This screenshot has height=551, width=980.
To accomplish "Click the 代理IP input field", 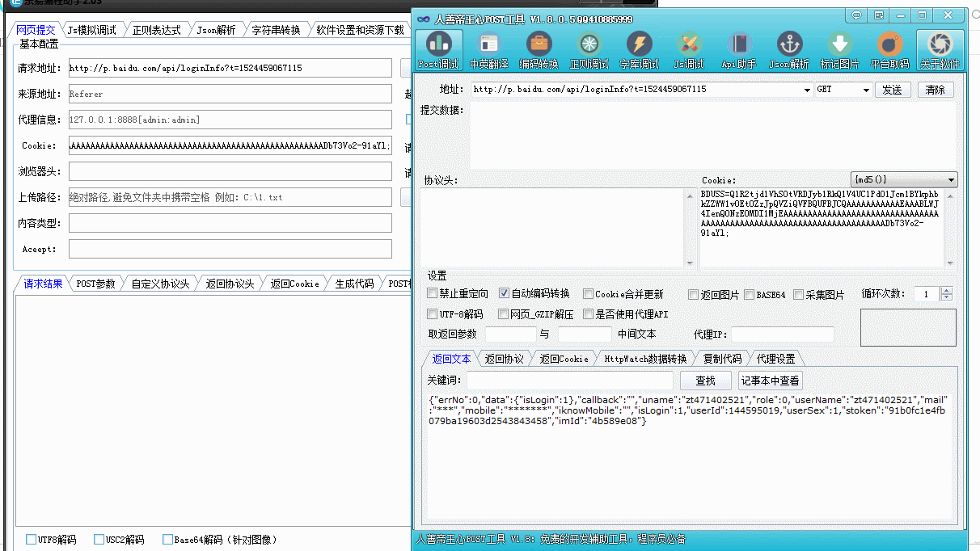I will [782, 334].
